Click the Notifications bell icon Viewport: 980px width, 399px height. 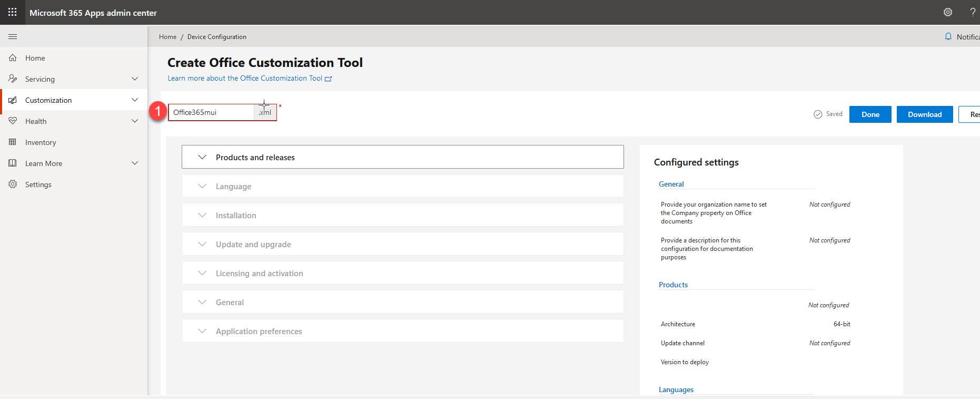coord(948,37)
